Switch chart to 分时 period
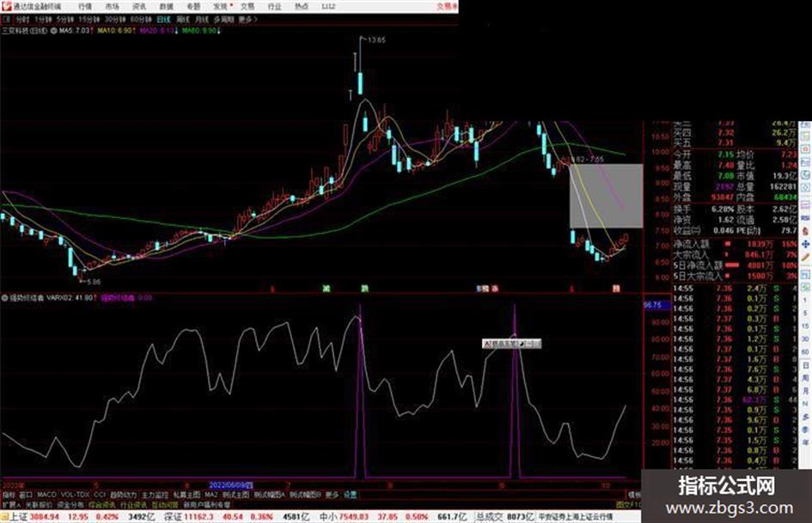This screenshot has height=523, width=812. [22, 19]
